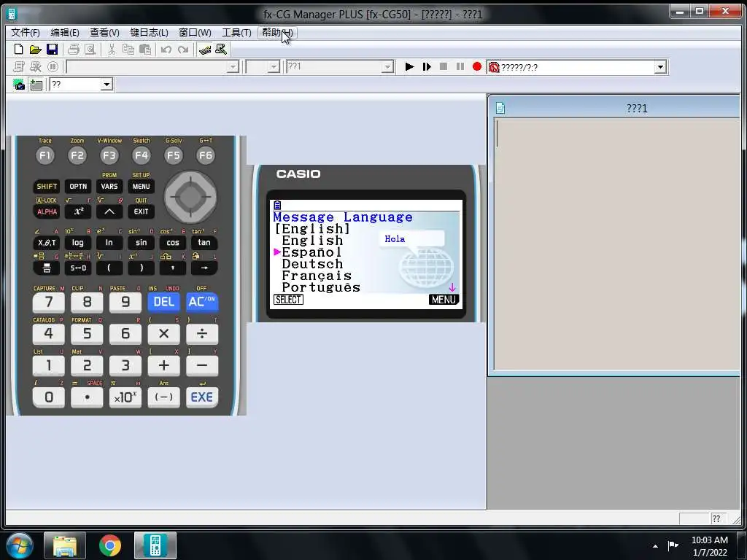Click the S↔D calculator key
This screenshot has width=747, height=560.
coord(78,268)
